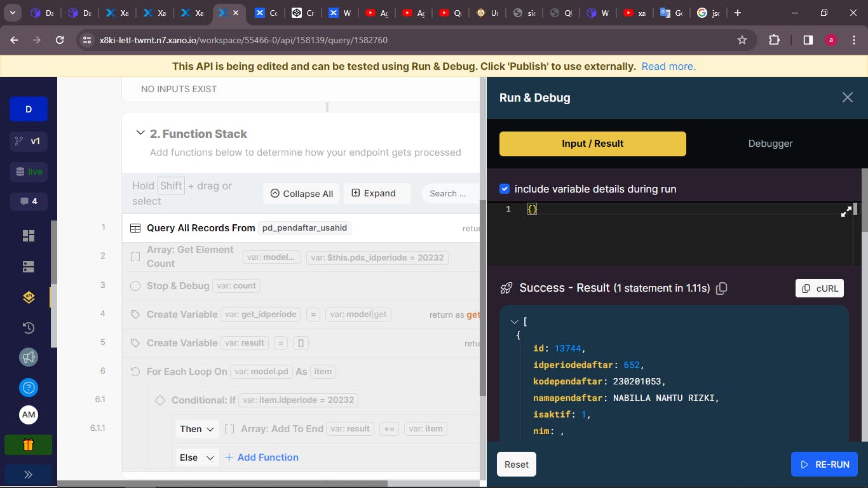Click the browser address bar URL

(243, 40)
